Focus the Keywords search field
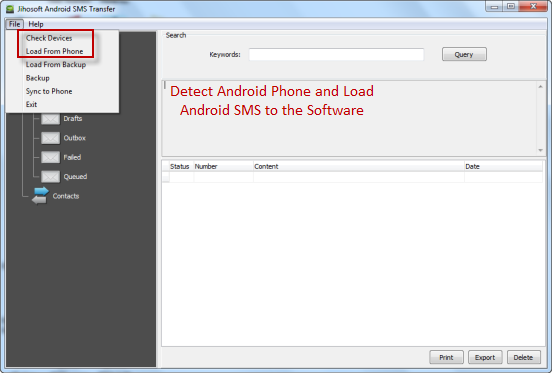This screenshot has height=373, width=552. (336, 55)
